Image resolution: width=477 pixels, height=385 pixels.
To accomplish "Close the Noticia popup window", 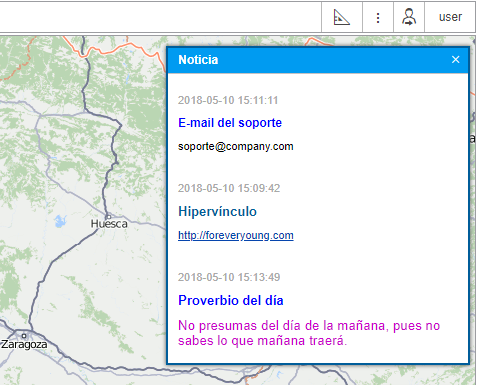I will click(455, 60).
